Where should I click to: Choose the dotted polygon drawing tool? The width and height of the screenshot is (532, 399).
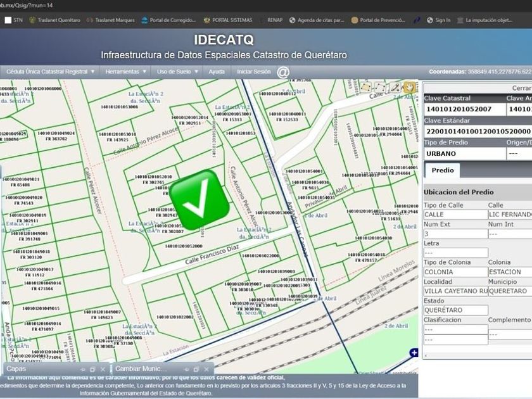point(381,87)
